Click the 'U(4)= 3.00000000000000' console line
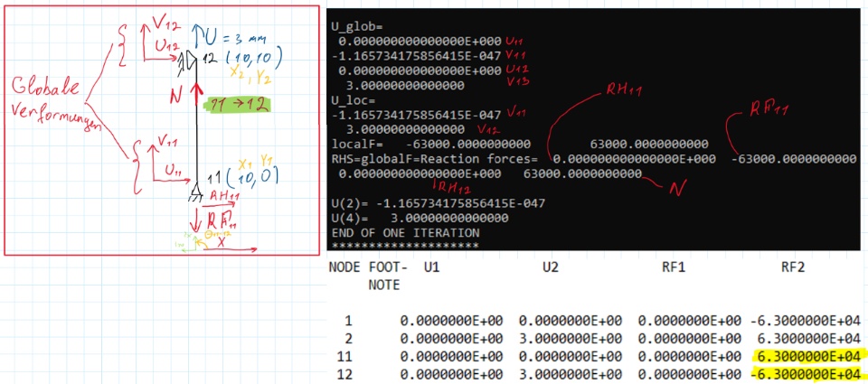 click(420, 218)
